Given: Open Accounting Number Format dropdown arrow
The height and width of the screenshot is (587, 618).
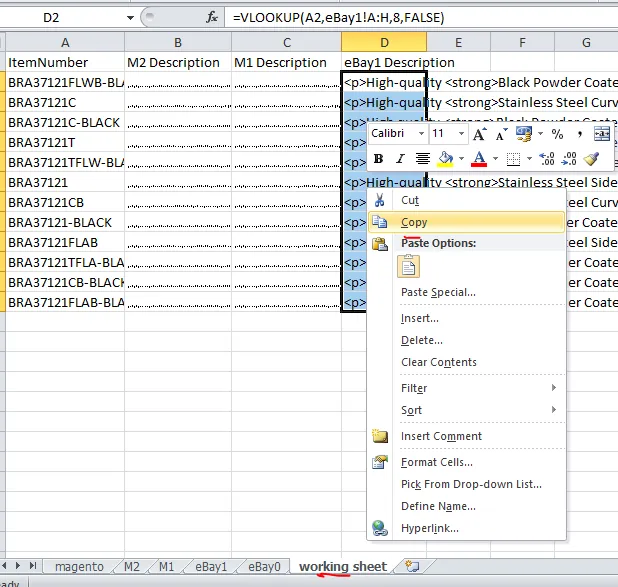Looking at the screenshot, I should 540,134.
